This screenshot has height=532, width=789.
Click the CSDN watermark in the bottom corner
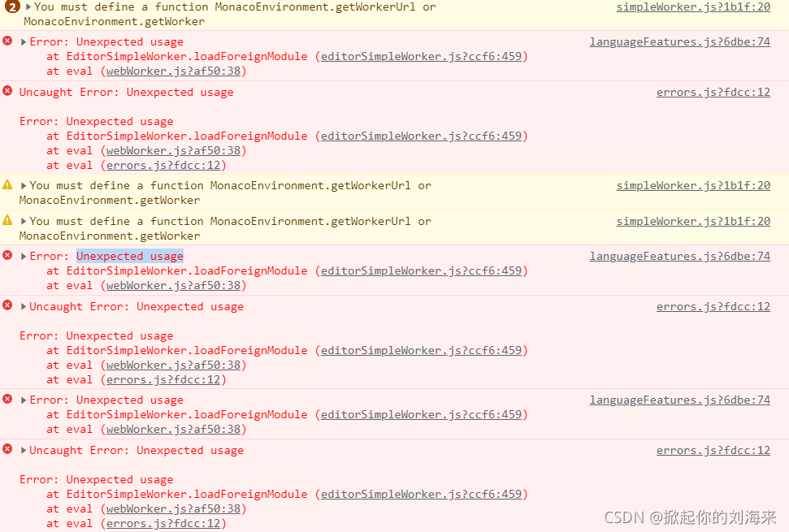pos(690,517)
